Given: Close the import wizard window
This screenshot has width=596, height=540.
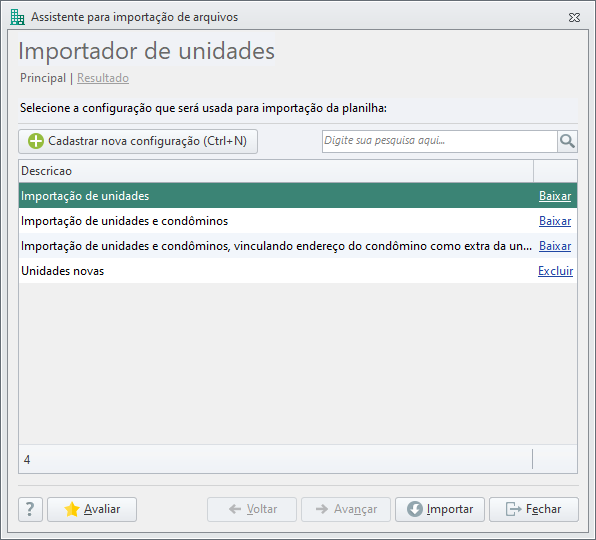Looking at the screenshot, I should point(574,17).
